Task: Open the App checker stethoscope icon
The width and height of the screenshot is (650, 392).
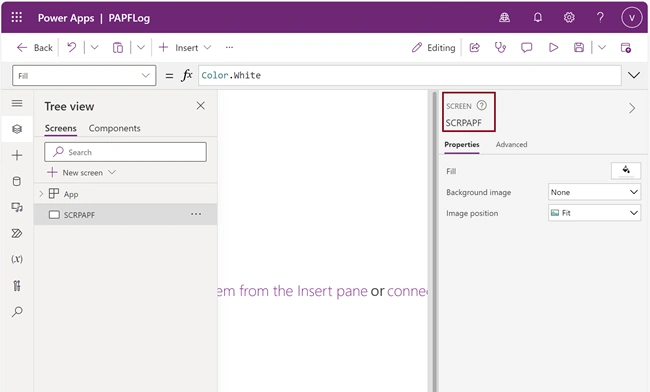Action: (500, 48)
